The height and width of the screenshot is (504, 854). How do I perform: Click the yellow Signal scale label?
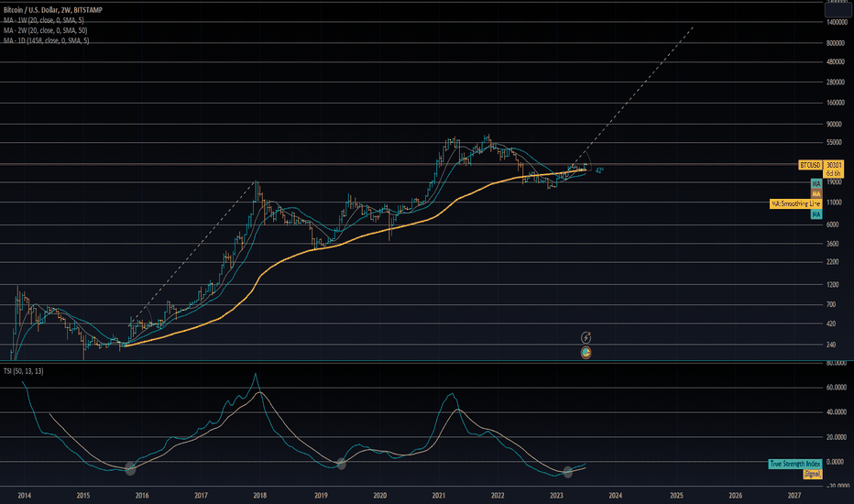click(812, 474)
